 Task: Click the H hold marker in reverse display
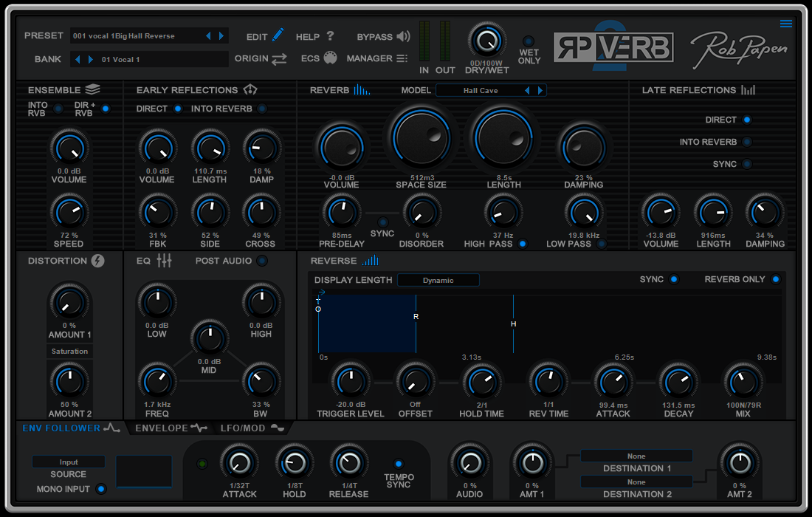tap(513, 323)
